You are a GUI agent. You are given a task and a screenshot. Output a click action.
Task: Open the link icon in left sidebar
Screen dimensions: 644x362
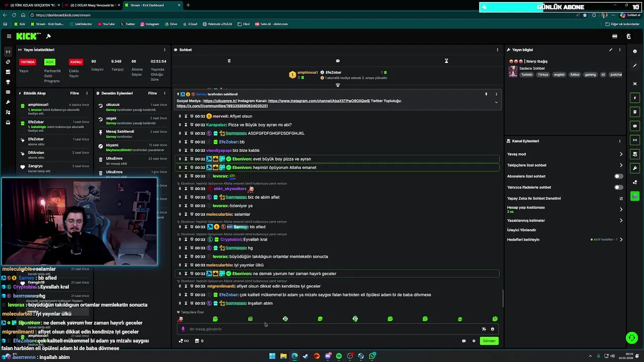(8, 62)
